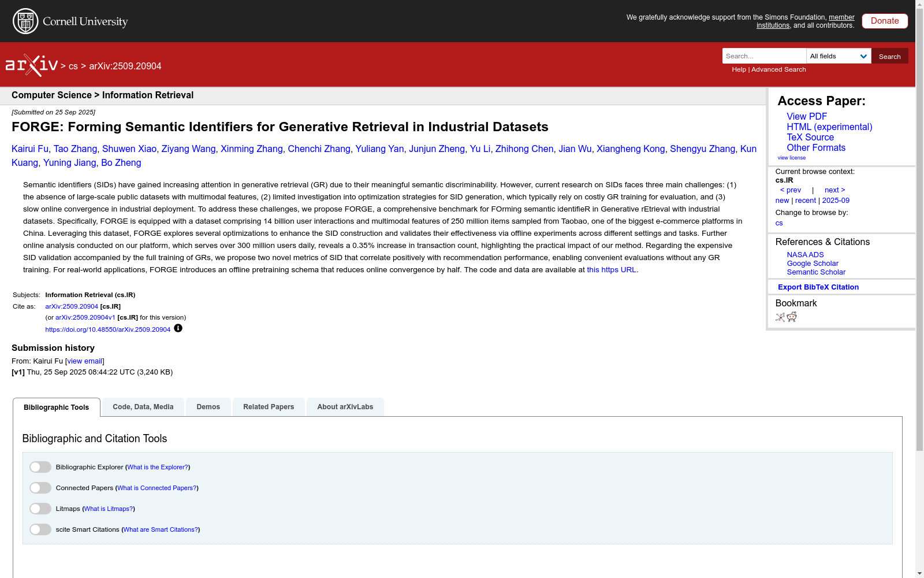
Task: Open the NASA ADS citation link
Action: pyautogui.click(x=805, y=254)
